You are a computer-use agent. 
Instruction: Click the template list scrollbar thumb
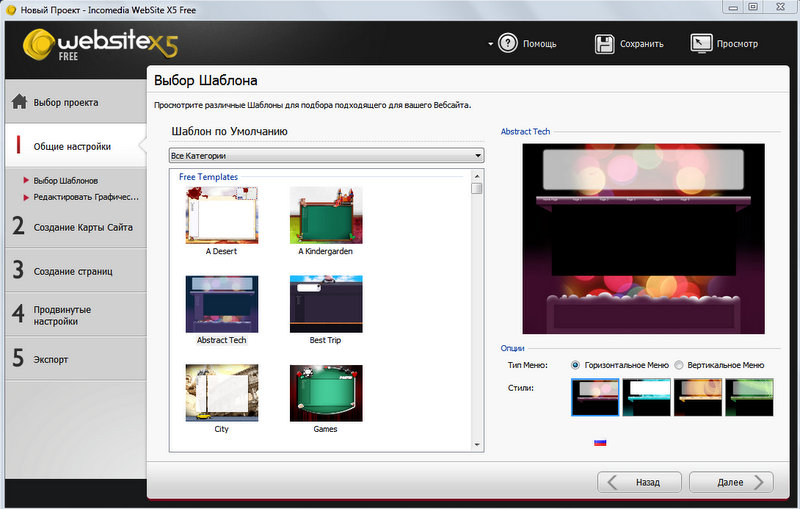(x=477, y=189)
